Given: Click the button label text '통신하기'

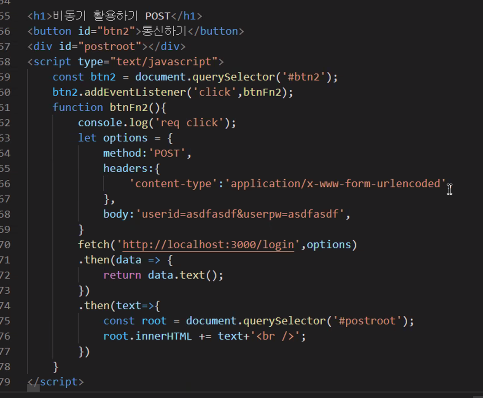Looking at the screenshot, I should 164,31.
